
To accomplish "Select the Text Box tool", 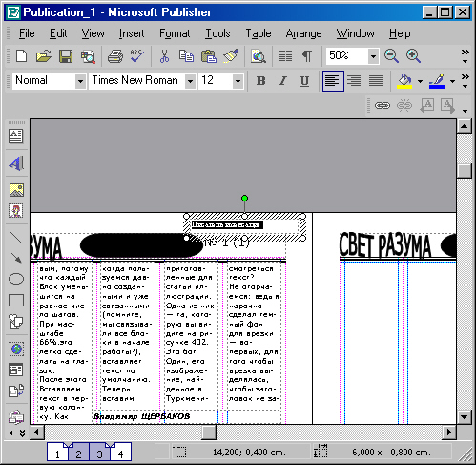I will point(16,137).
